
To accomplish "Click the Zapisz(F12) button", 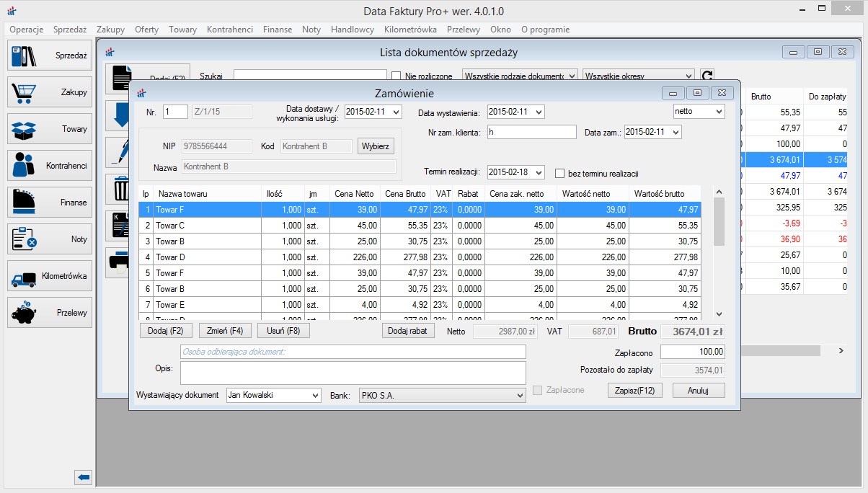I will pos(634,390).
